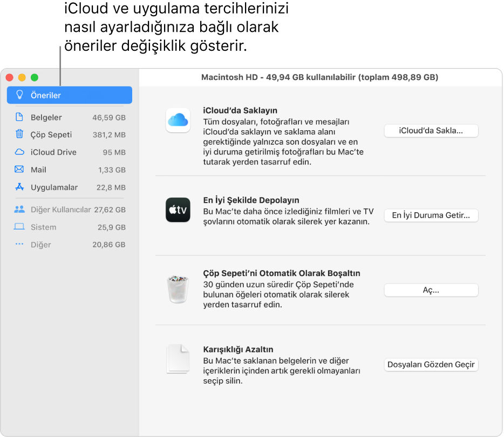Image resolution: width=504 pixels, height=437 pixels.
Task: Click the Diğer Kullanıcılar label
Action: tap(61, 210)
